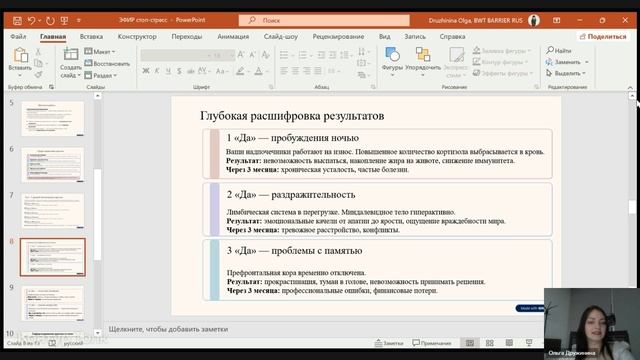Open the Выделить select dropdown

pos(566,73)
